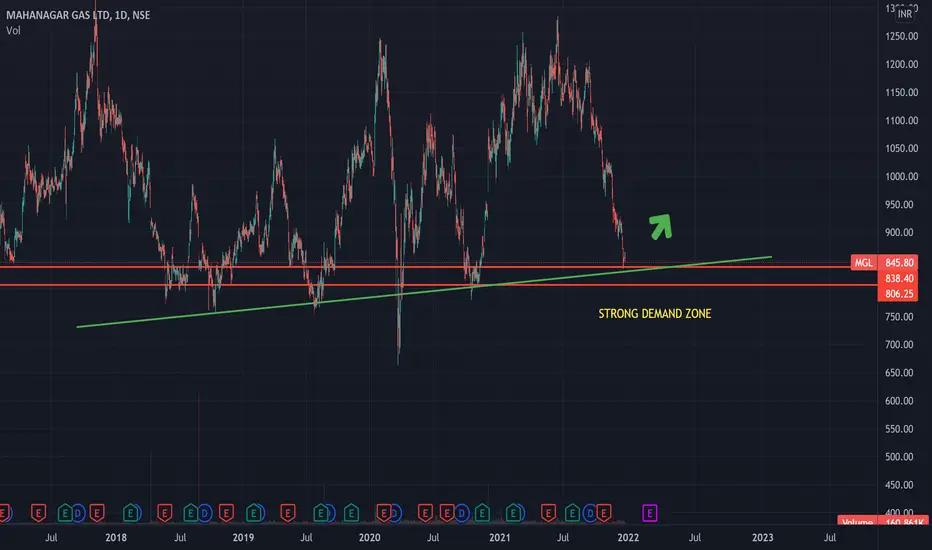Click the red E marker above Jul 2019
932x550 pixels.
[x=288, y=513]
